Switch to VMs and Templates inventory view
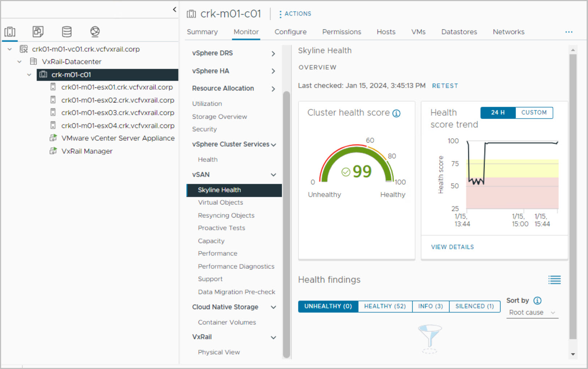 (38, 32)
